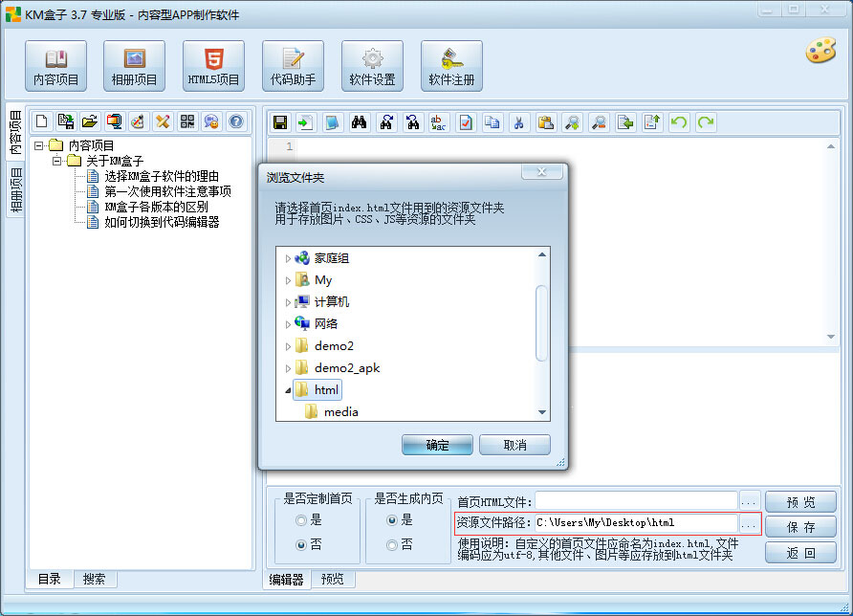853x616 pixels.
Task: Collapse the 关于KM盒子 tree folder
Action: 56,161
